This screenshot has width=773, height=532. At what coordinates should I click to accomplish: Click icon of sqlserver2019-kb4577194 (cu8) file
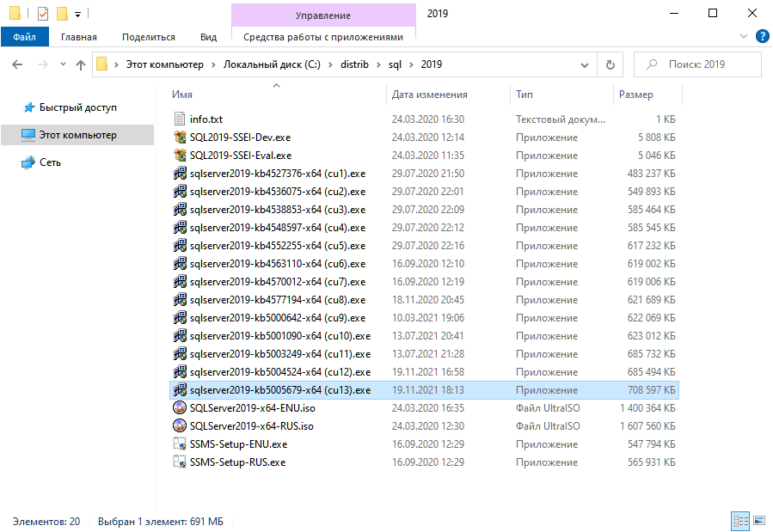[x=180, y=299]
